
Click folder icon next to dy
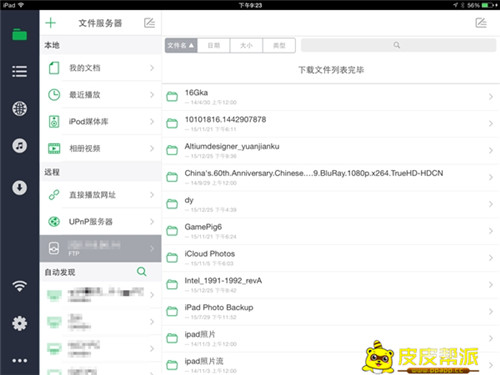[172, 204]
